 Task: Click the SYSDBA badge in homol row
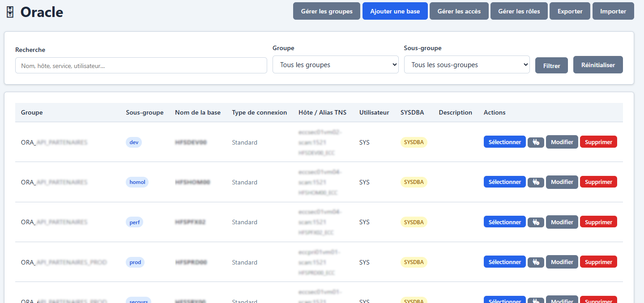414,182
